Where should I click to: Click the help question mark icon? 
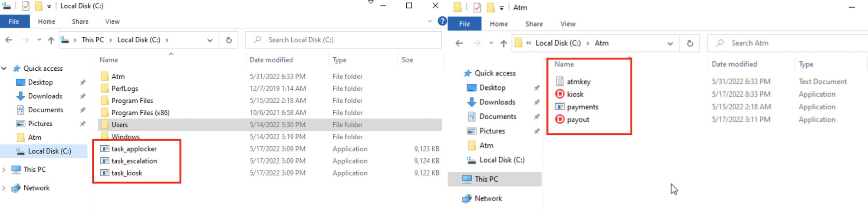click(442, 21)
